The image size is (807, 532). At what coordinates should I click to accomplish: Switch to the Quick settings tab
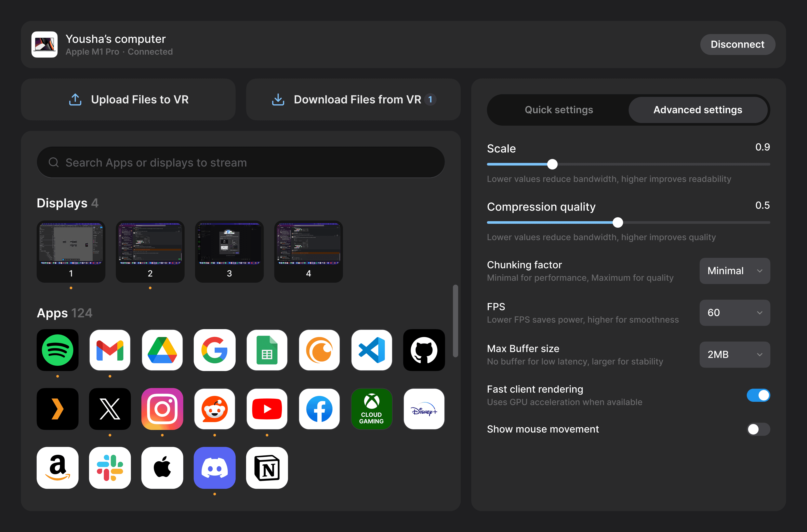[559, 110]
